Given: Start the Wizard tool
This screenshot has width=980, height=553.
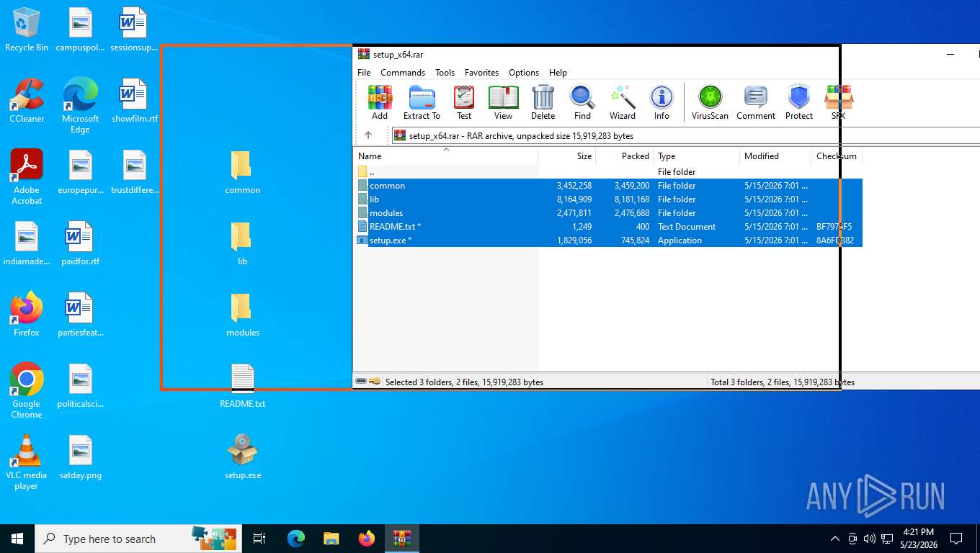Looking at the screenshot, I should (x=623, y=102).
